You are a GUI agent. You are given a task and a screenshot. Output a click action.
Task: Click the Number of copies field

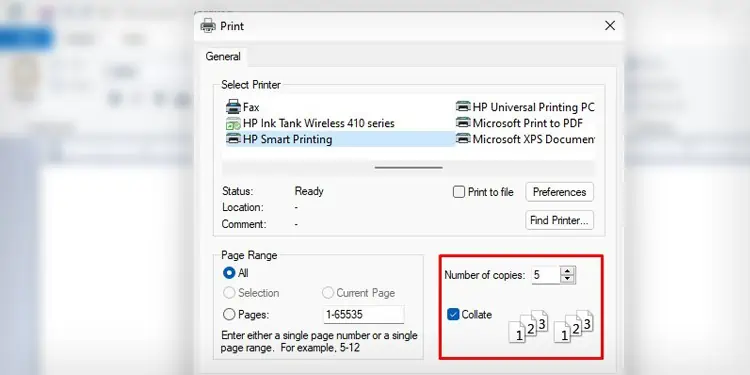coord(546,275)
